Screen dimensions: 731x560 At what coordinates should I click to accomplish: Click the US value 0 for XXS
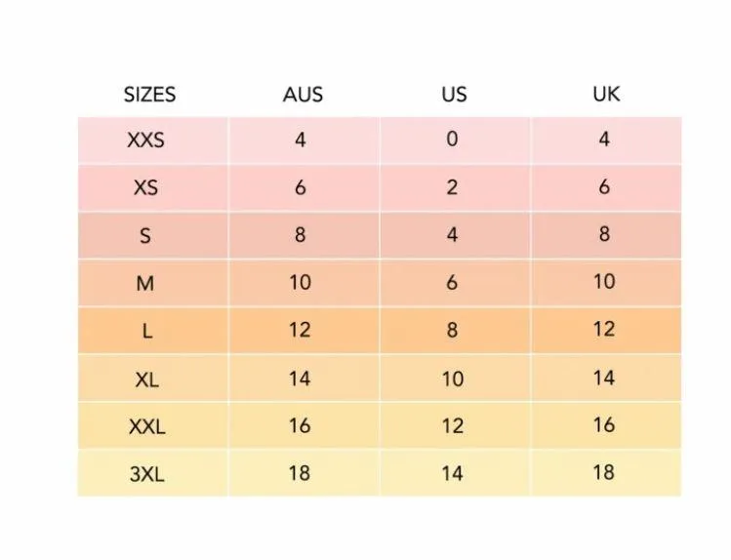coord(452,140)
